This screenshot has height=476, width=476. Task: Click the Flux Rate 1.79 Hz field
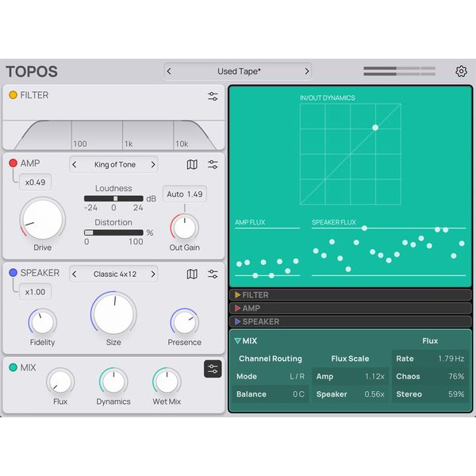429,359
